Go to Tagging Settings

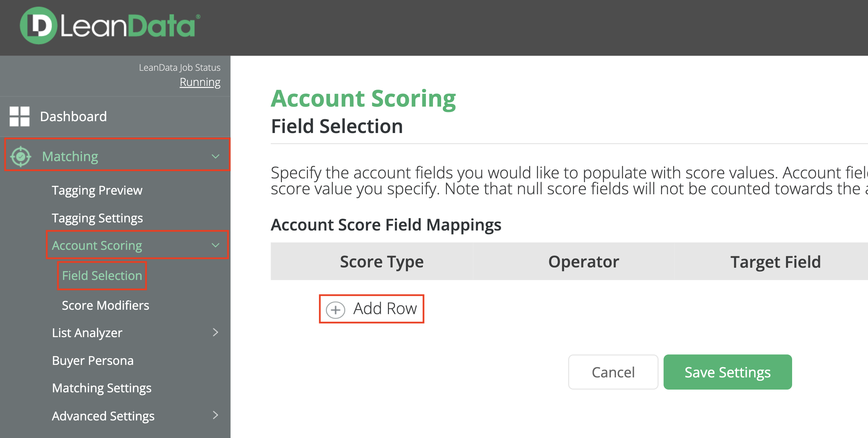97,218
